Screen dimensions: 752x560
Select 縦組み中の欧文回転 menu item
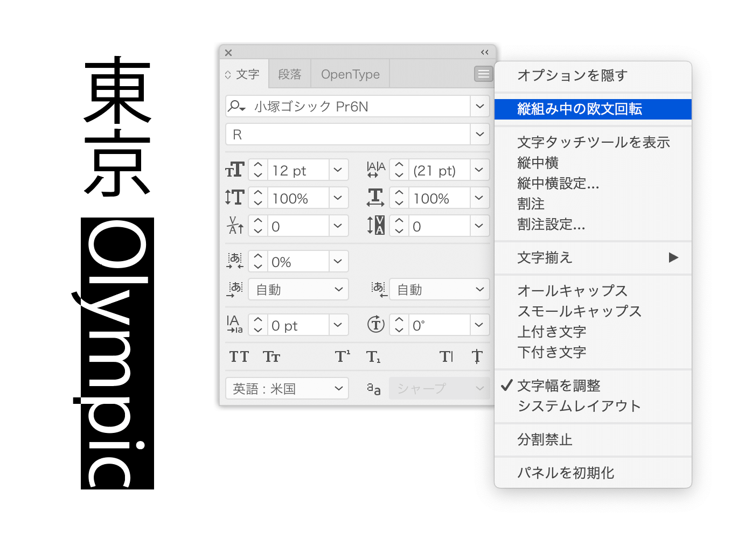click(x=593, y=109)
